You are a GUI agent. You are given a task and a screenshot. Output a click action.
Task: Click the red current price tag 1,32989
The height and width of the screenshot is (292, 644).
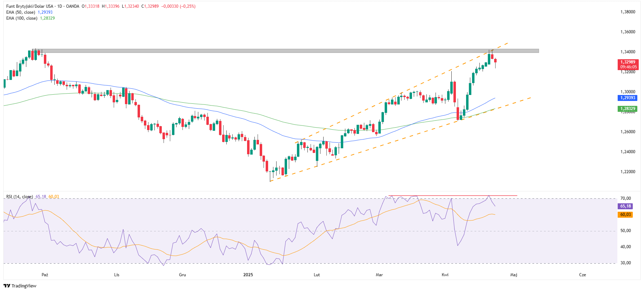628,62
